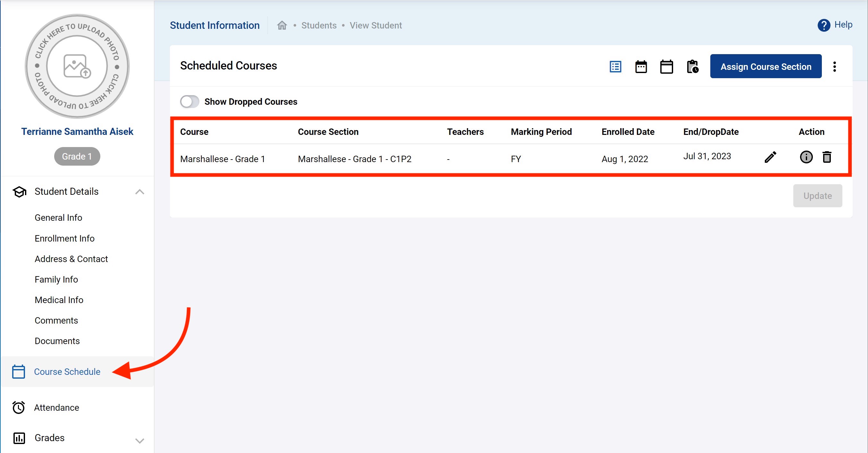Delete Marshallese Grade 1 scheduled course

coord(827,157)
